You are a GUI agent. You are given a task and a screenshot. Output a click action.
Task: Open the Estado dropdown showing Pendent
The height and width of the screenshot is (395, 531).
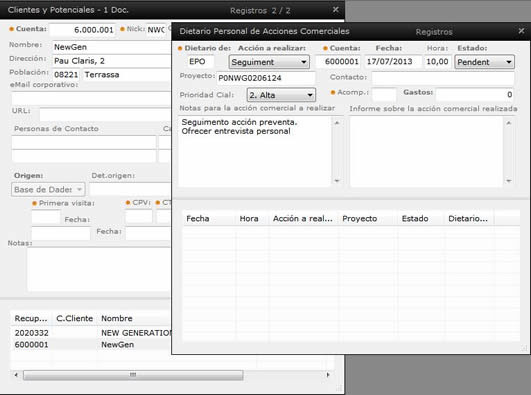click(x=484, y=62)
